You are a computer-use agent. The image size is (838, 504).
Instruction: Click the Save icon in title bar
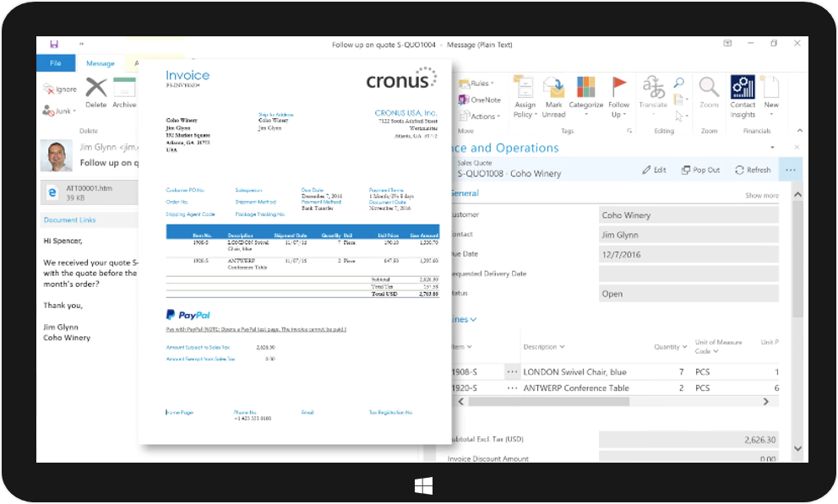[54, 45]
